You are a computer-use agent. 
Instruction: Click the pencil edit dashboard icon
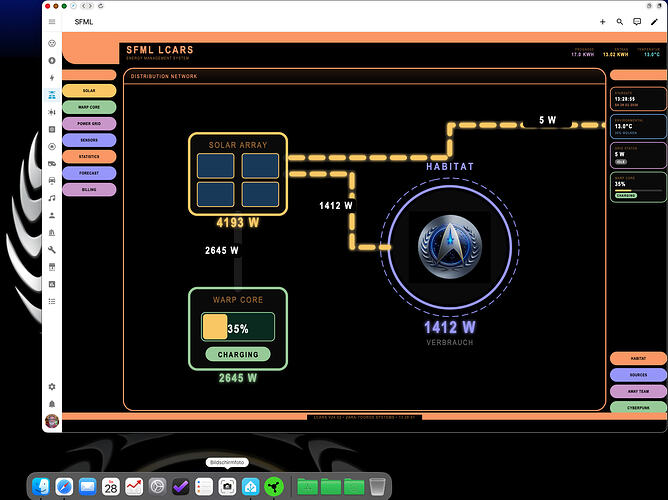(654, 22)
